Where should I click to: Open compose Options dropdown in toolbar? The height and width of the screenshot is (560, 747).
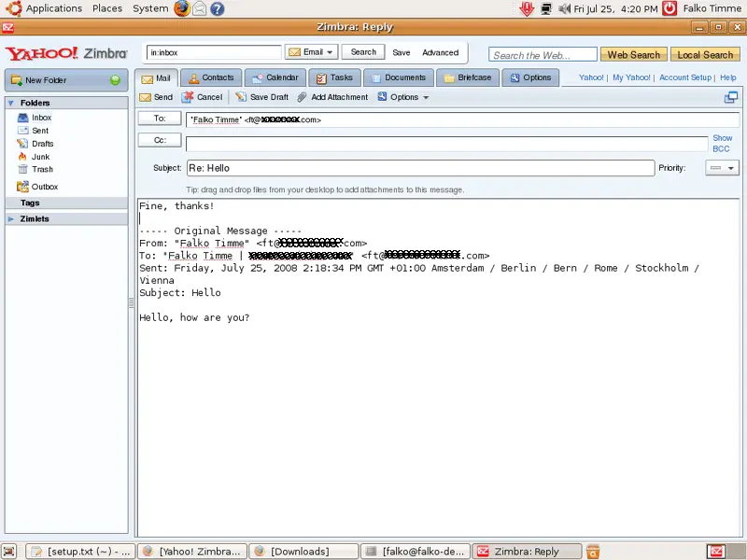click(403, 97)
